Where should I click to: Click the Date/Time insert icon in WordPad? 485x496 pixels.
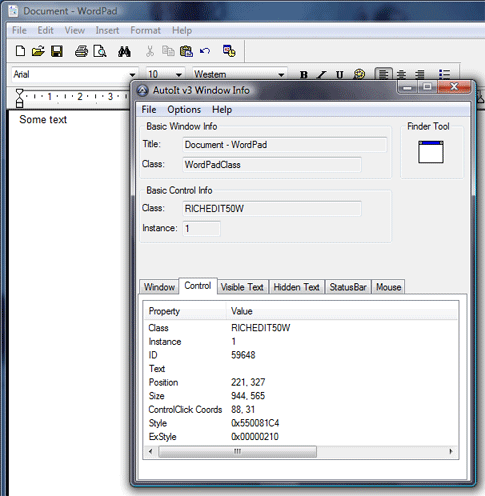(x=229, y=51)
